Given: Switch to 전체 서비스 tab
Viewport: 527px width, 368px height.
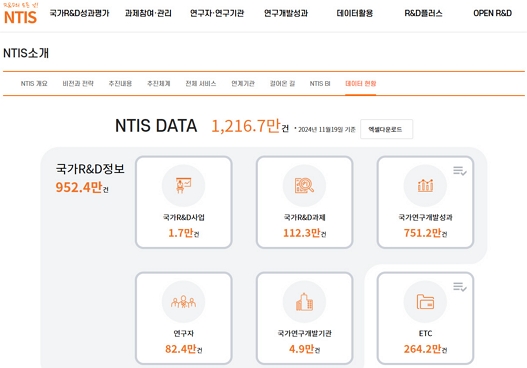Looking at the screenshot, I should (x=201, y=84).
